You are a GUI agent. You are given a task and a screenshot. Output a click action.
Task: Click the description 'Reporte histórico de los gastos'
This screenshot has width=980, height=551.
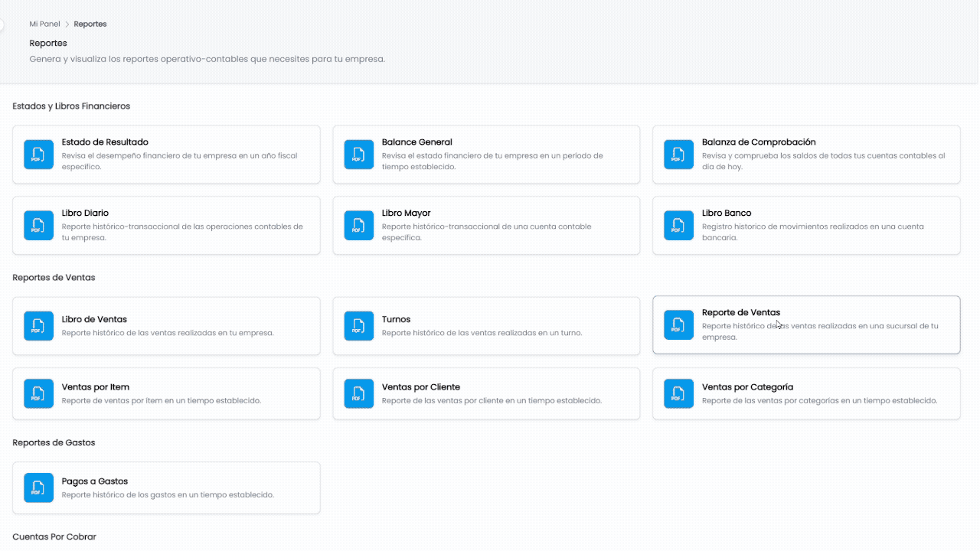(168, 495)
